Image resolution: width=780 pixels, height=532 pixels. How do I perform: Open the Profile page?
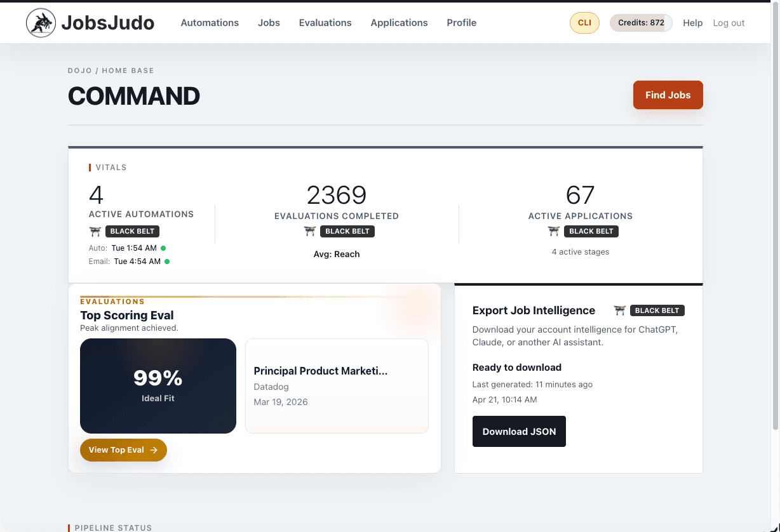pyautogui.click(x=461, y=23)
